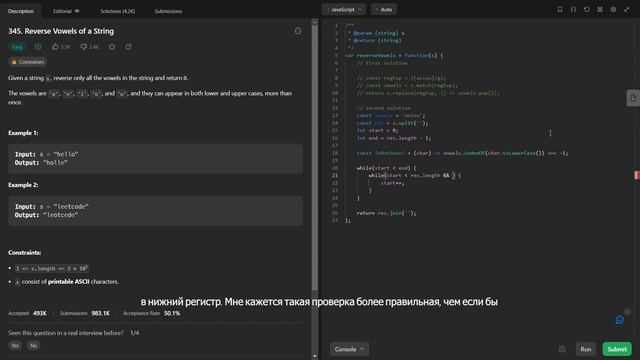Enter fullscreen mode with expand icon
Screen dimensions: 640x360
[627, 9]
